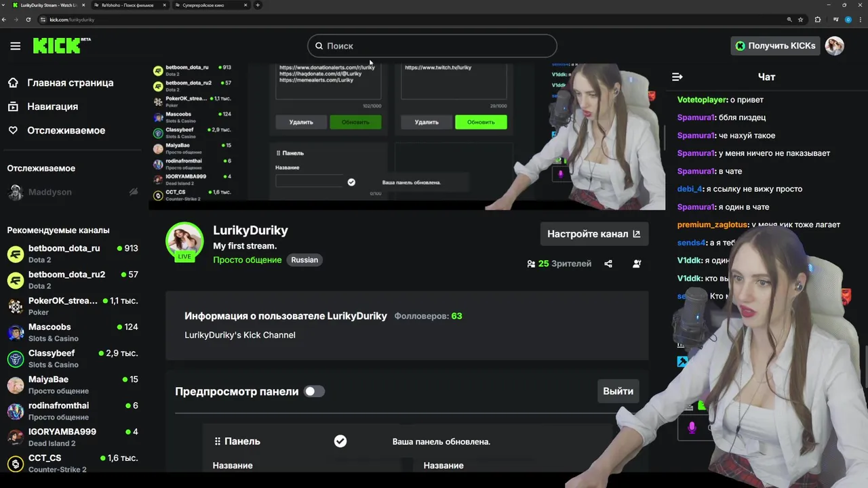Image resolution: width=868 pixels, height=488 pixels.
Task: Open the browser media controls icon
Action: pos(835,20)
